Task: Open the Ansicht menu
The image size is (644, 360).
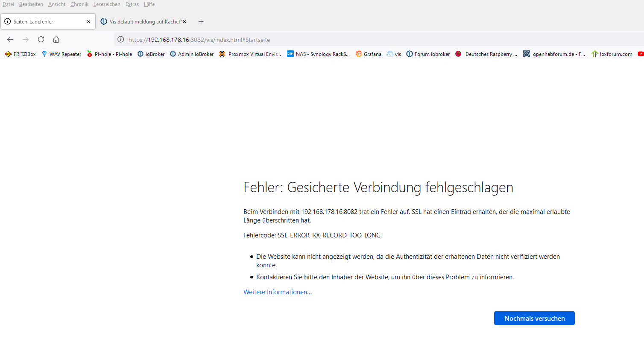Action: point(57,4)
